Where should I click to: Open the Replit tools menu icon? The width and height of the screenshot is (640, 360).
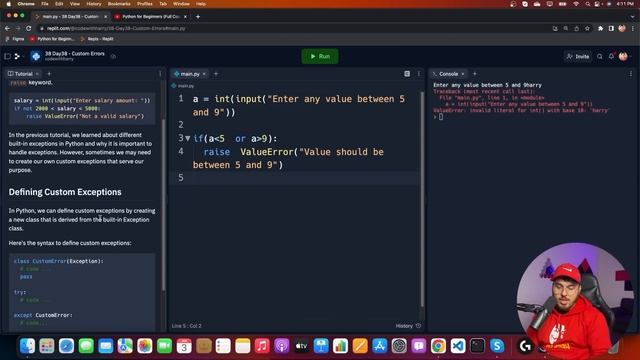click(x=18, y=56)
